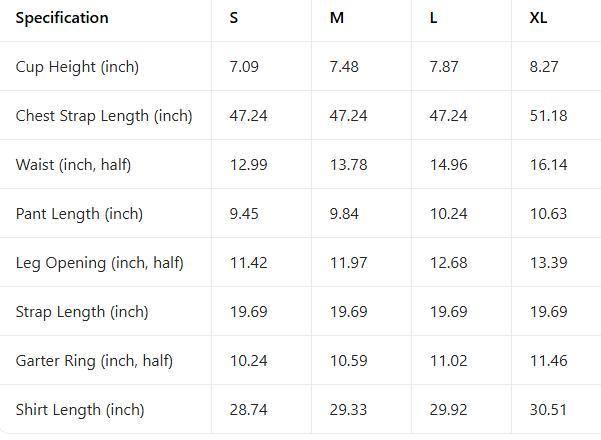601x440 pixels.
Task: Select the Cup Height (inch) row label
Action: click(x=77, y=67)
